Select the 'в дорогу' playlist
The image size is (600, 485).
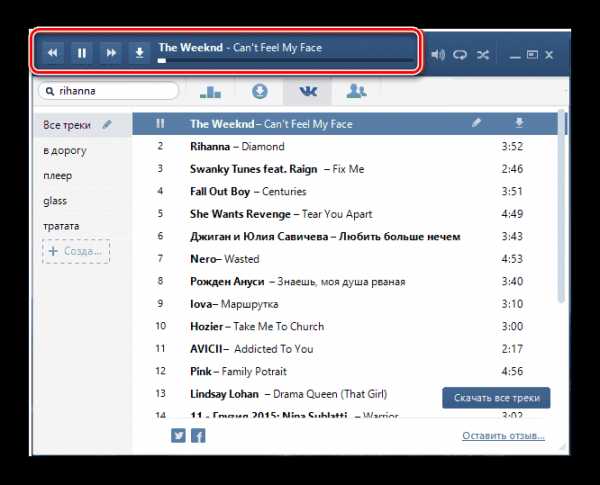pyautogui.click(x=65, y=150)
